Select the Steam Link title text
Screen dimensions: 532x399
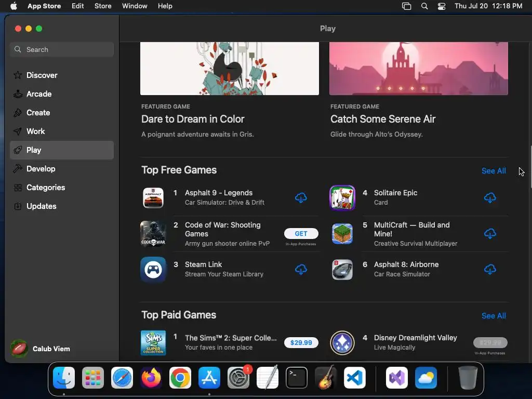(203, 264)
